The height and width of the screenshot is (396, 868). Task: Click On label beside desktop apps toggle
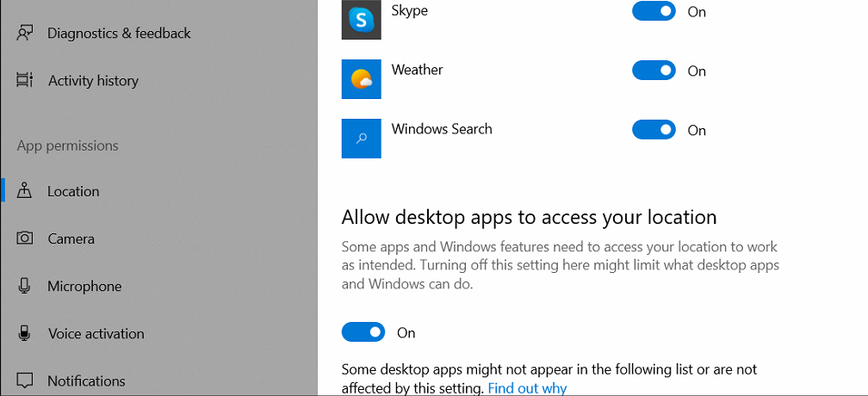click(406, 333)
